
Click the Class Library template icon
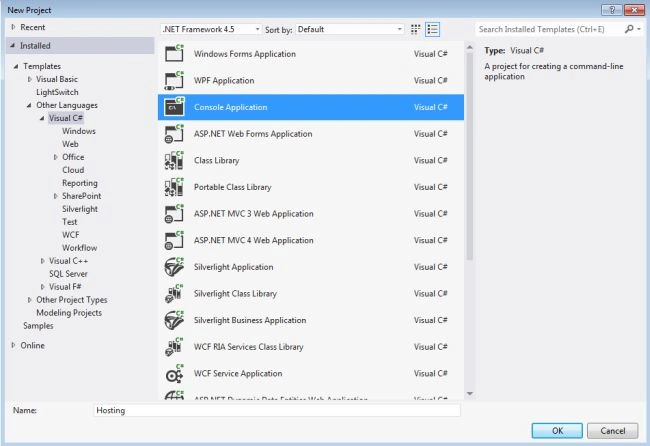tap(174, 160)
